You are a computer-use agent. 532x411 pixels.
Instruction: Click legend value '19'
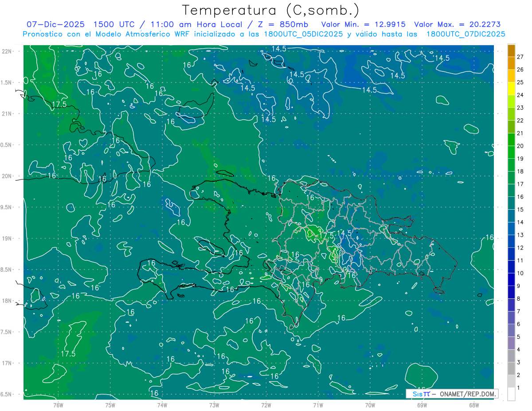520,159
